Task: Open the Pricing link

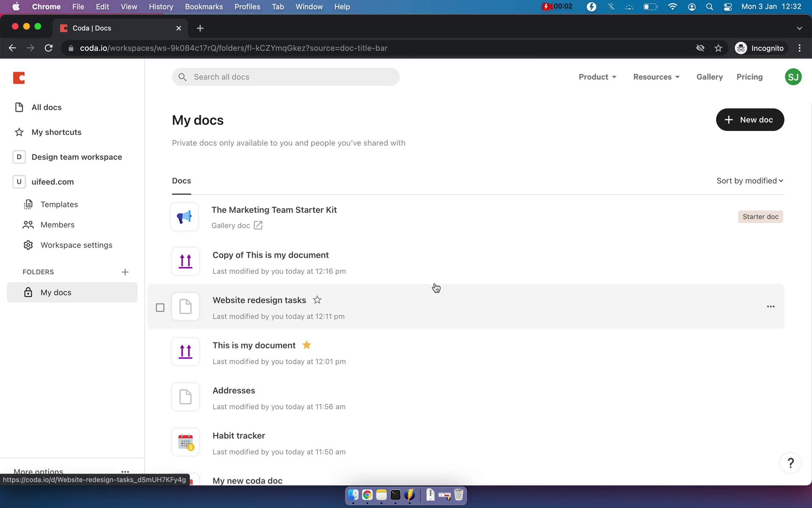Action: click(749, 77)
